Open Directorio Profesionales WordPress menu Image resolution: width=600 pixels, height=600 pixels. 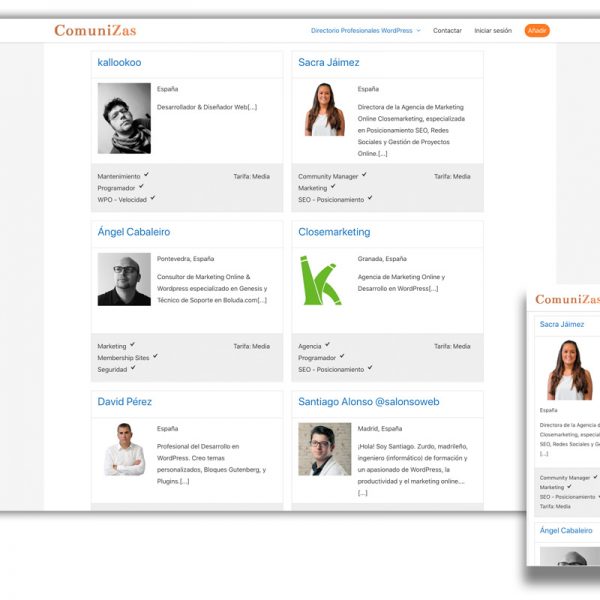click(x=362, y=31)
